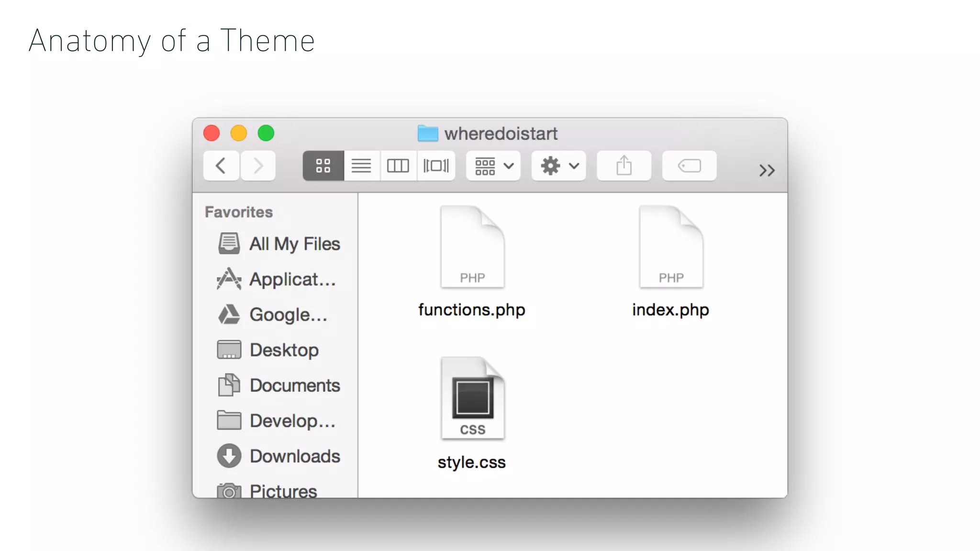
Task: Click the index.php file name
Action: [670, 310]
